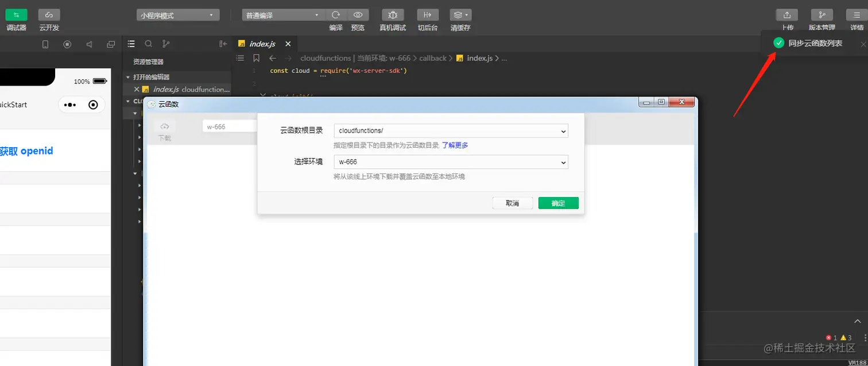Close index.js in opened editors list
Viewport: 868px width, 366px height.
pyautogui.click(x=137, y=89)
